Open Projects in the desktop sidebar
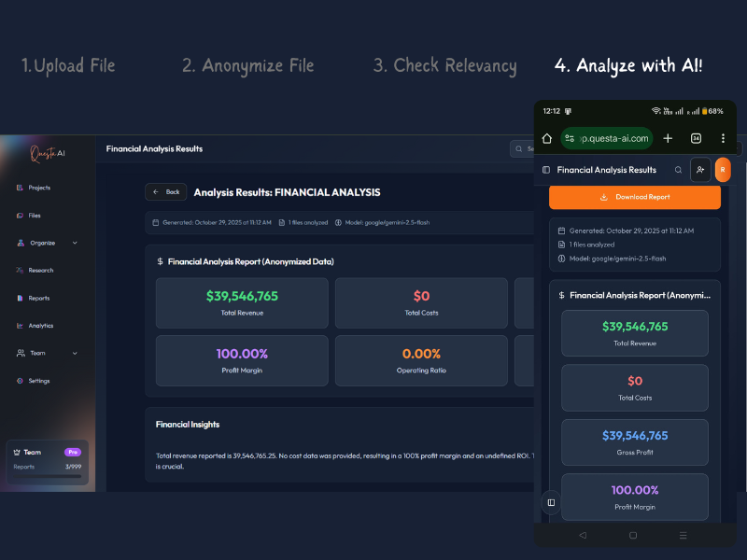This screenshot has height=560, width=747. pos(34,188)
